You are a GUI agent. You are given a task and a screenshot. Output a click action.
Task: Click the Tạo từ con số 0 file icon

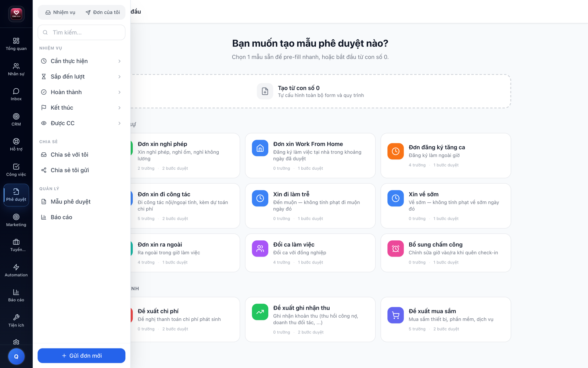265,91
